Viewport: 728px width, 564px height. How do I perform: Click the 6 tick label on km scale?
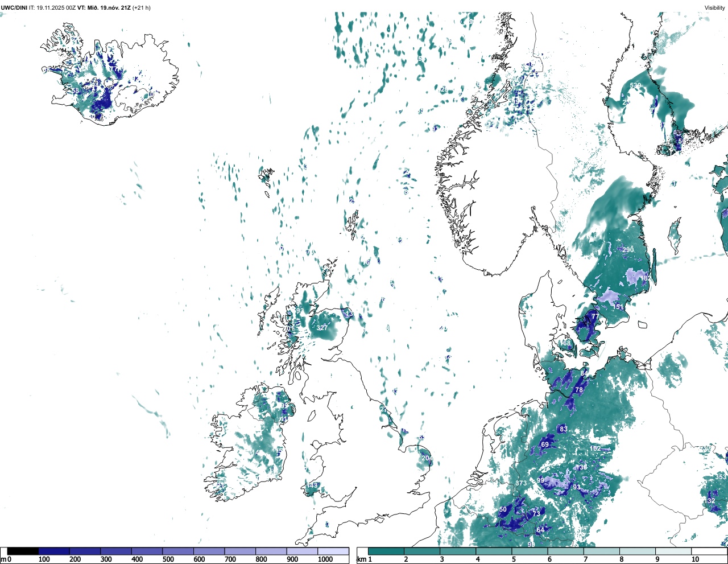[549, 559]
